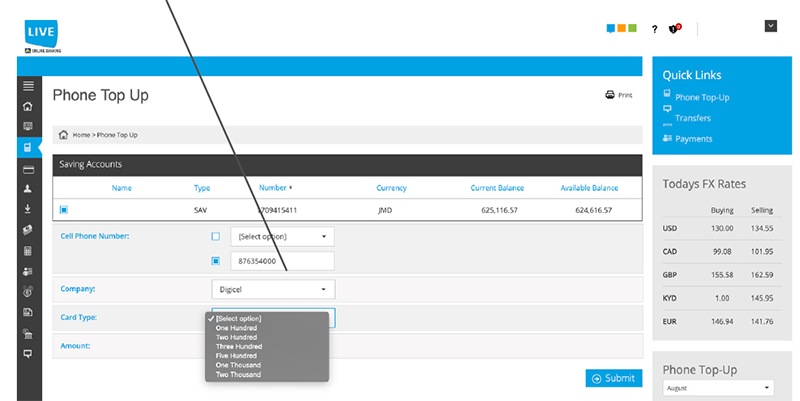Click the orange square in the header
The image size is (800, 401).
[621, 28]
